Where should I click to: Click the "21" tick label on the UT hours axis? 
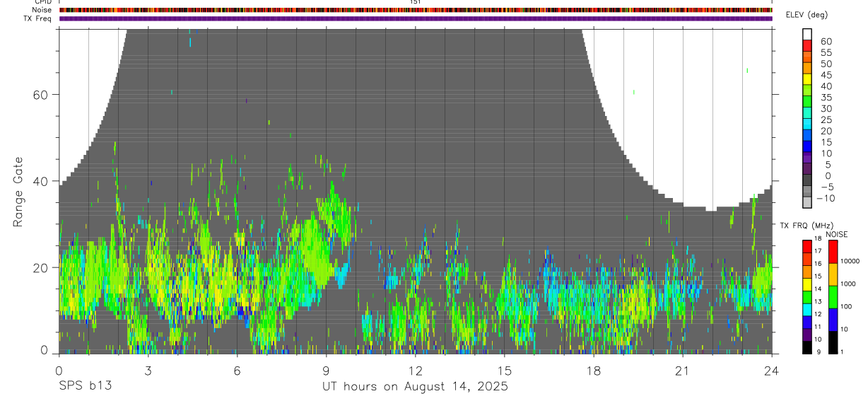click(x=682, y=370)
